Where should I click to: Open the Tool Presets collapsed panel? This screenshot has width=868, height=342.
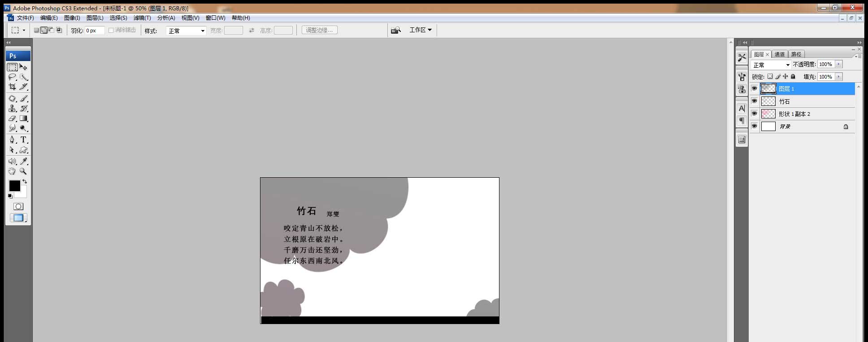pos(742,57)
